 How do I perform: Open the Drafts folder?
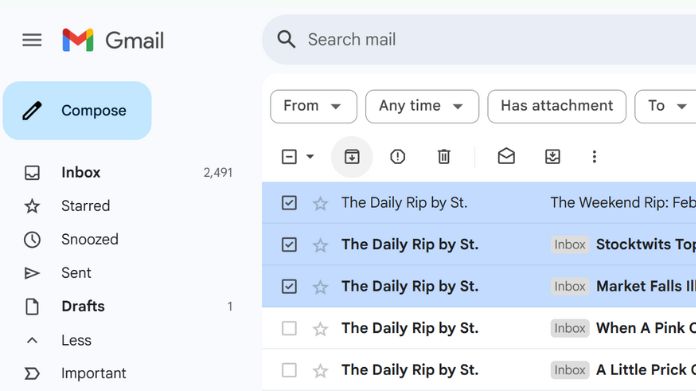pos(83,306)
